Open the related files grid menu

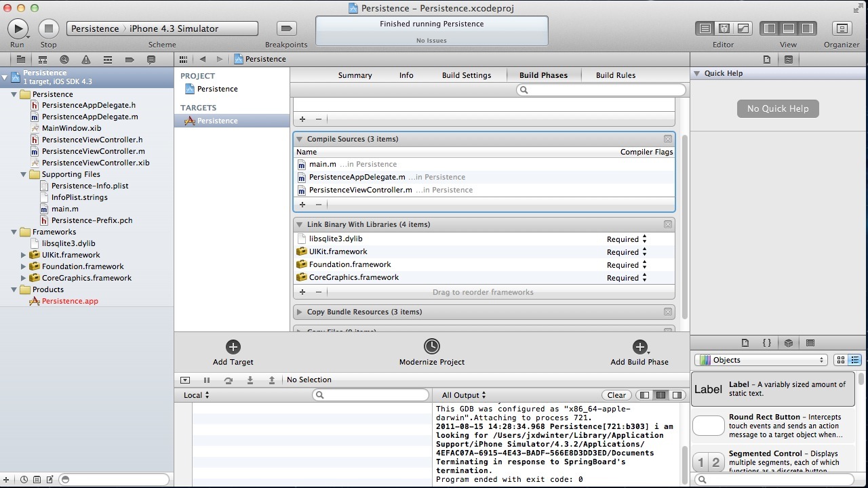pos(183,59)
